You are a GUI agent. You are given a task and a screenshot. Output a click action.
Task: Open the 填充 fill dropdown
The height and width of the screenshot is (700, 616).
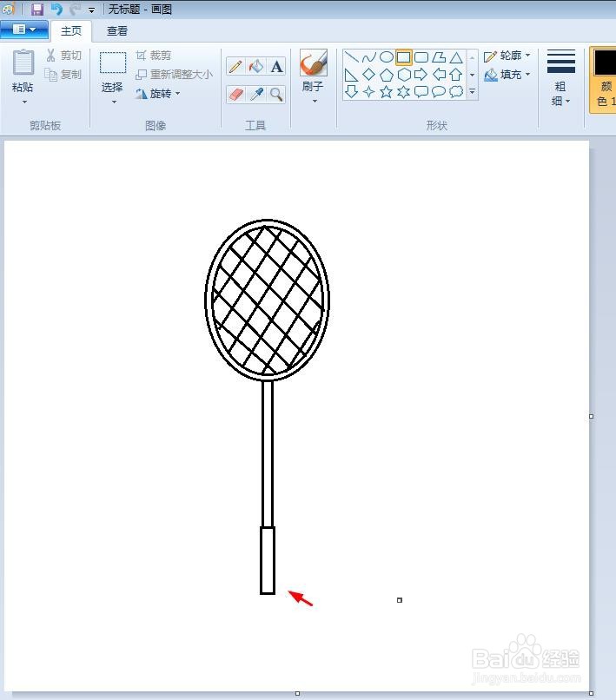507,74
